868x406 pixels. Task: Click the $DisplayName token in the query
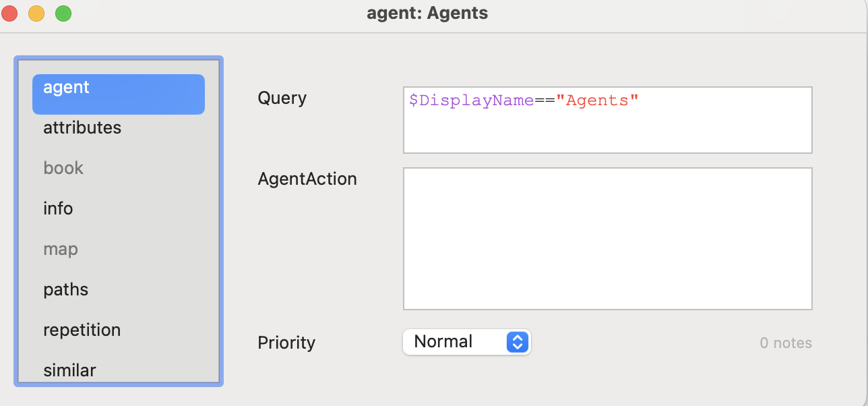pyautogui.click(x=471, y=101)
